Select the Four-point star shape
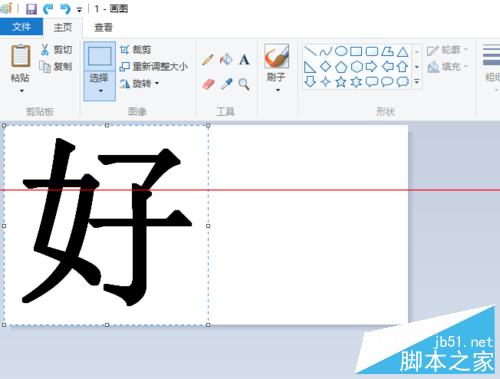 pyautogui.click(x=325, y=82)
